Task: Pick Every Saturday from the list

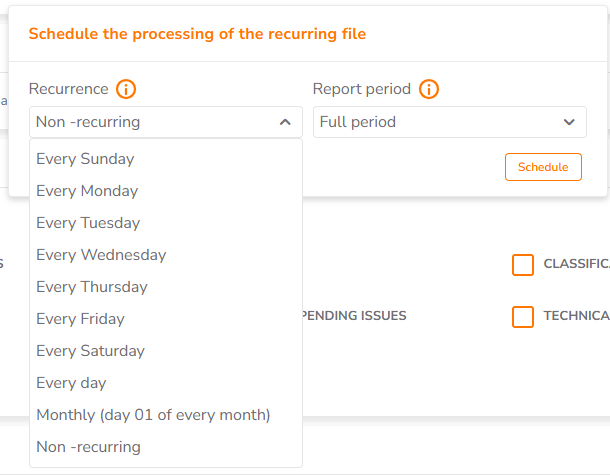Action: tap(166, 351)
